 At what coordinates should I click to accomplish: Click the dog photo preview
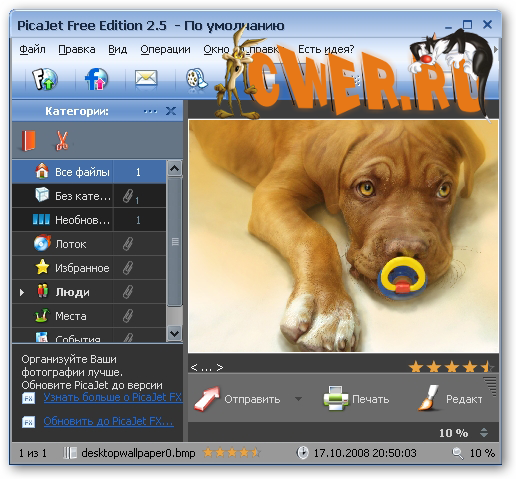pos(343,236)
